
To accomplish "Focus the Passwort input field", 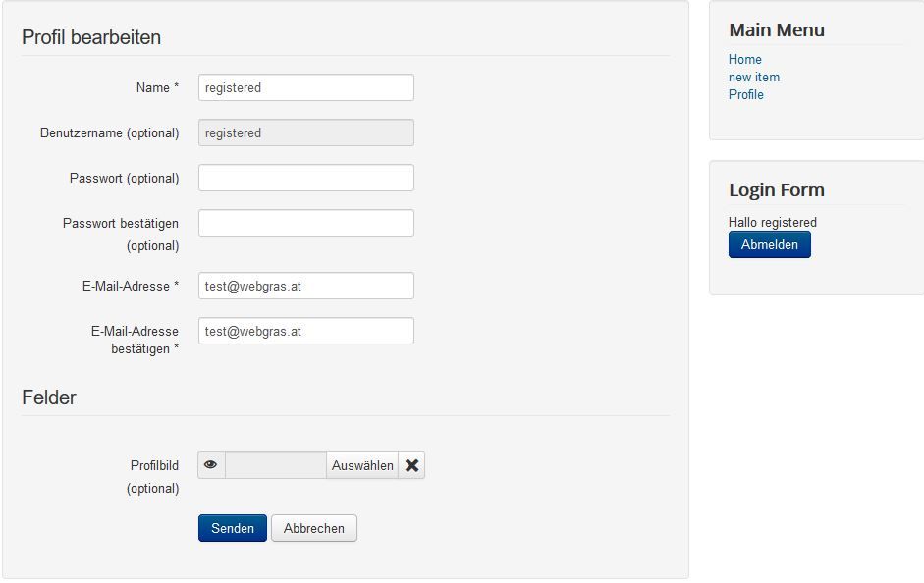I will pyautogui.click(x=305, y=178).
